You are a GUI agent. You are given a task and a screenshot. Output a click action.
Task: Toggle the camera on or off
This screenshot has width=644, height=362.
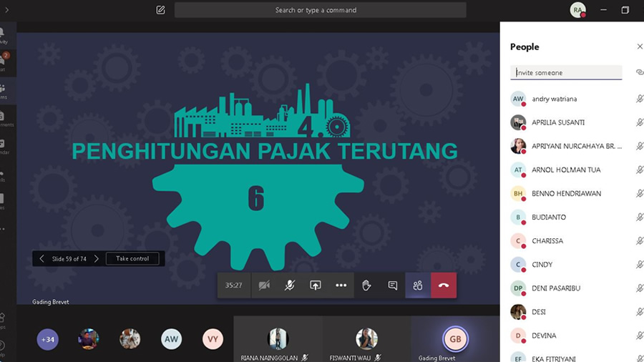[264, 285]
